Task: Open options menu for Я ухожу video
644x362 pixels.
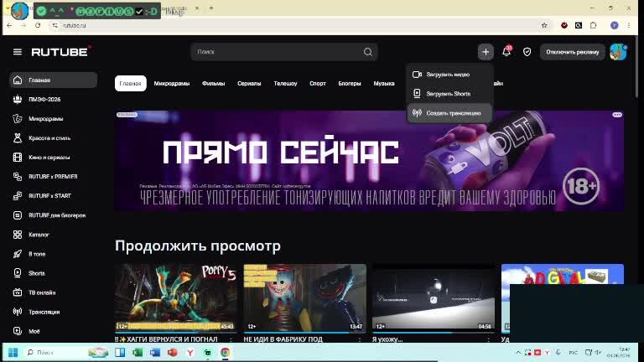Action: 488,339
